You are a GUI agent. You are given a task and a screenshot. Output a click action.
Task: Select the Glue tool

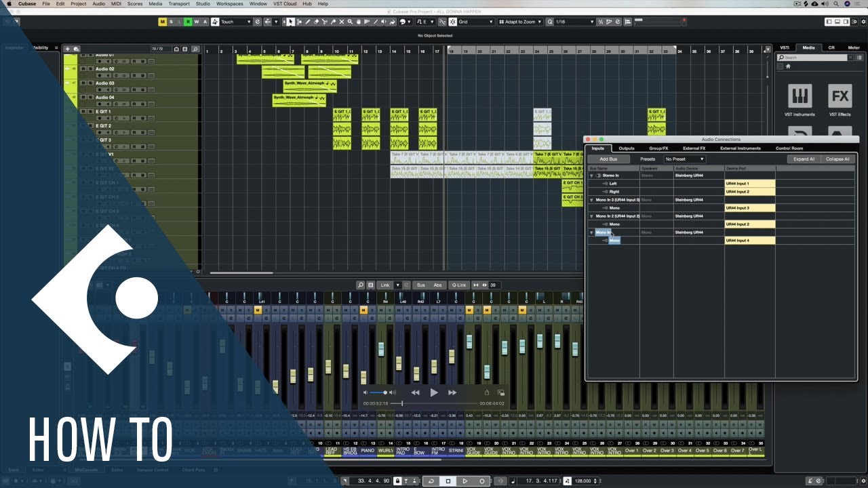[x=333, y=22]
